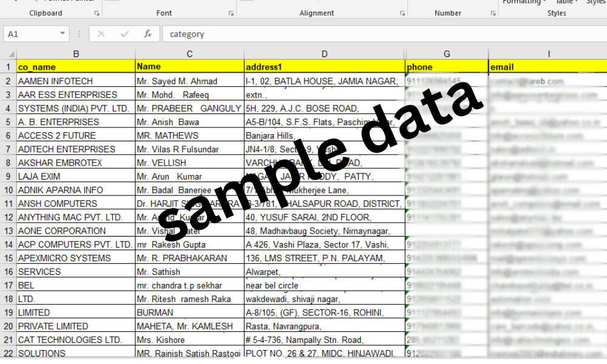Image resolution: width=607 pixels, height=364 pixels.
Task: Select row 1 header
Action: 8,67
